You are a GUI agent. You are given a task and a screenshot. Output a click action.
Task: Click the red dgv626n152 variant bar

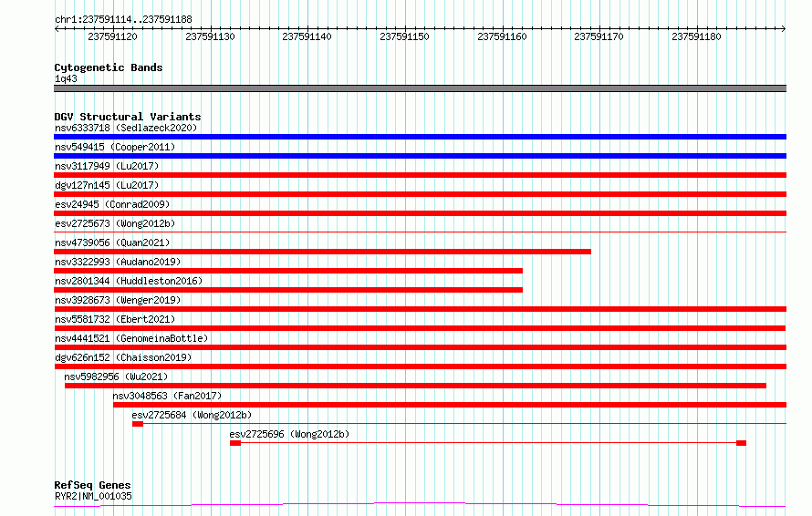click(420, 366)
